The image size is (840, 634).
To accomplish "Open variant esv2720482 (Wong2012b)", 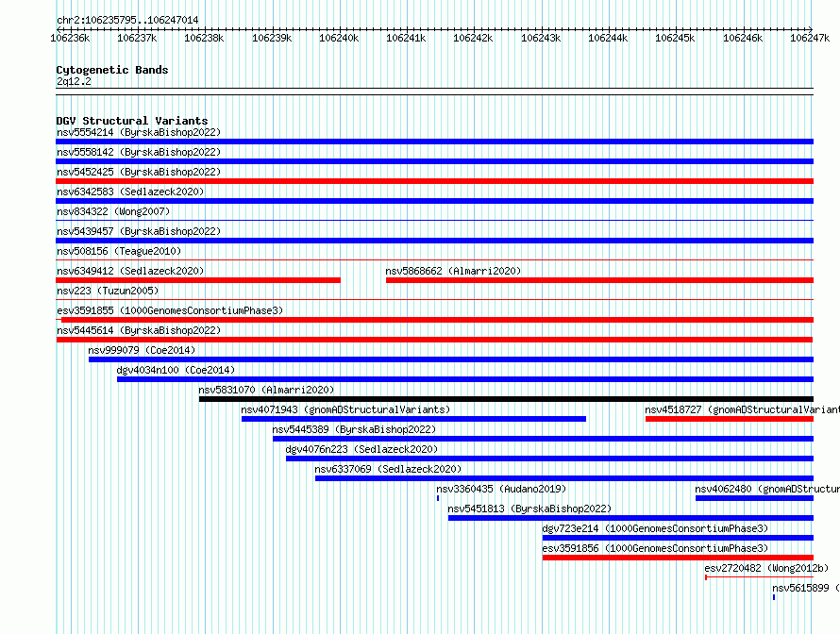I will point(766,568).
